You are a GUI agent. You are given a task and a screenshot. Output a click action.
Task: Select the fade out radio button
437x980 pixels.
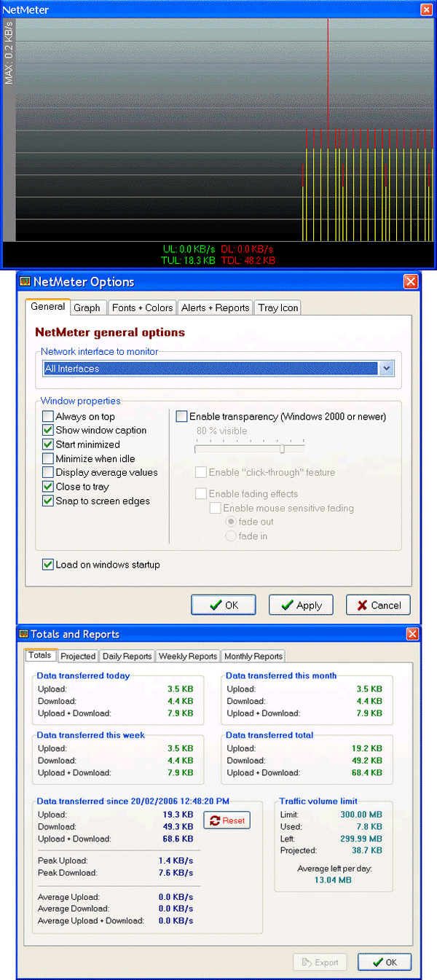(231, 522)
